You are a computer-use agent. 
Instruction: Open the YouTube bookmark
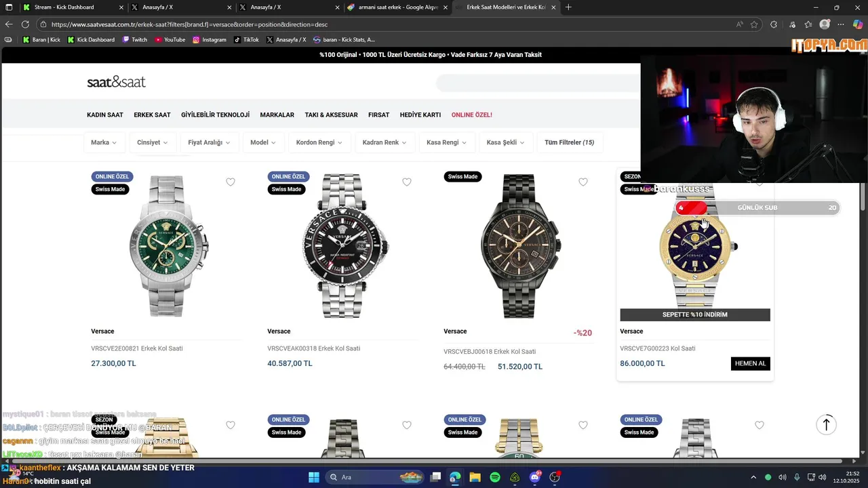170,39
